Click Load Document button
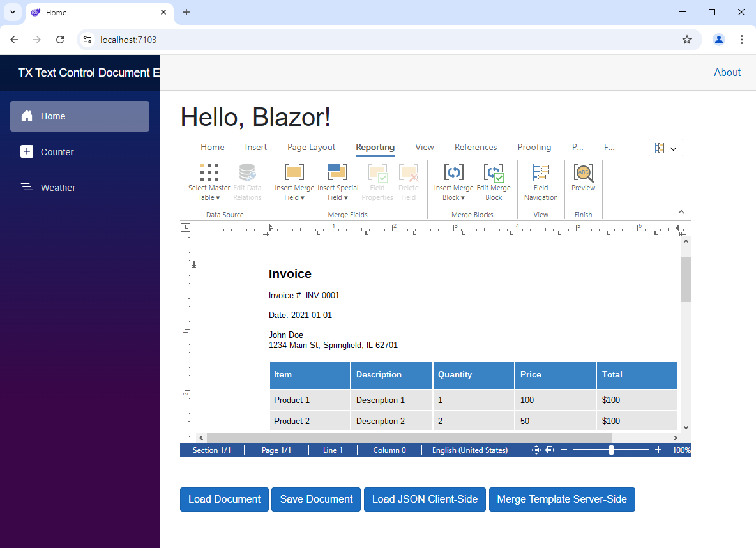 coord(224,499)
